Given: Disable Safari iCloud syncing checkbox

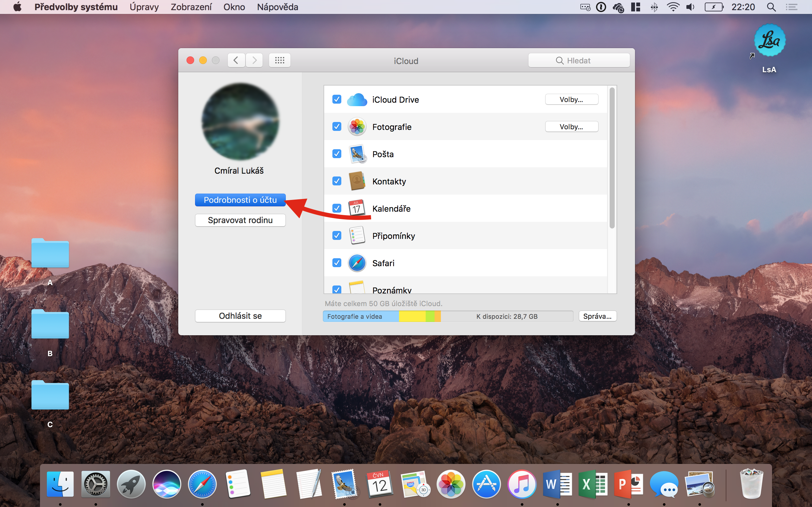Looking at the screenshot, I should (337, 263).
